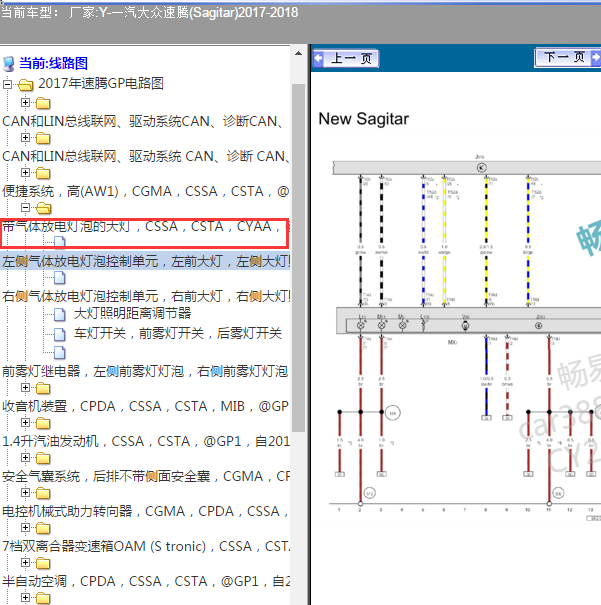Expand the 7档双离合器变速箱OAM folder node
The image size is (601, 605).
tap(25, 527)
